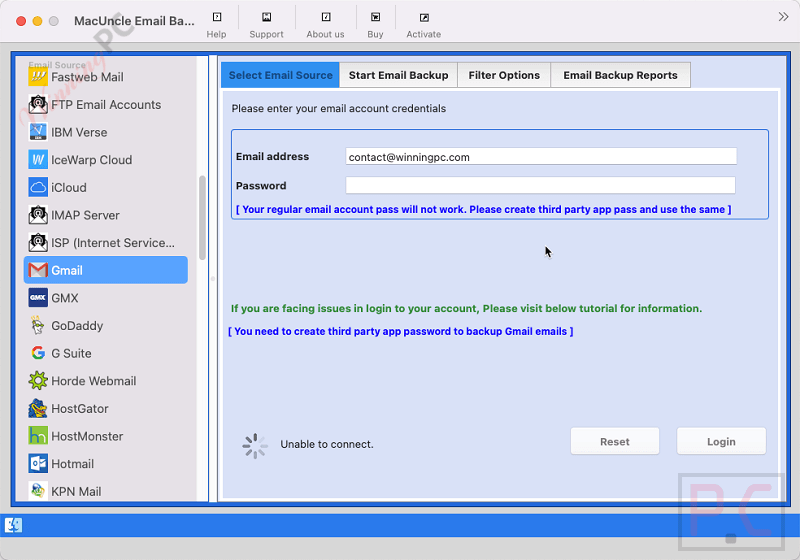Image resolution: width=800 pixels, height=560 pixels.
Task: Open Finder from the bottom bar
Action: click(x=13, y=525)
